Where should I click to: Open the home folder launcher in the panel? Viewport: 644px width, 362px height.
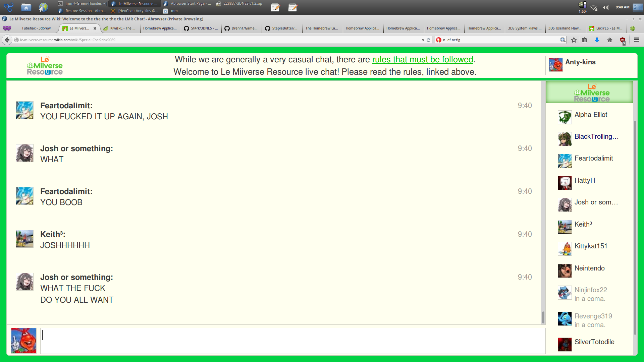(26, 7)
